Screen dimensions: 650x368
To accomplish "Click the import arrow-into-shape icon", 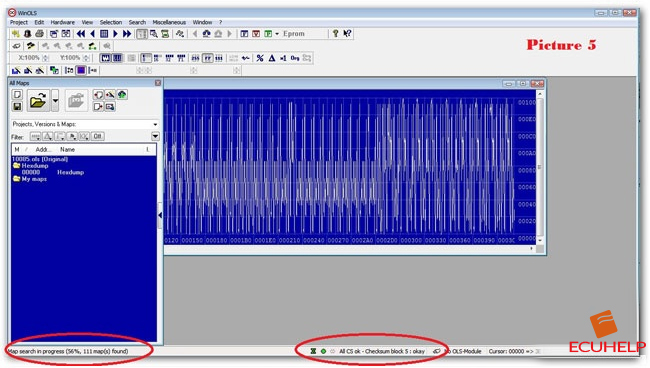I will point(98,94).
